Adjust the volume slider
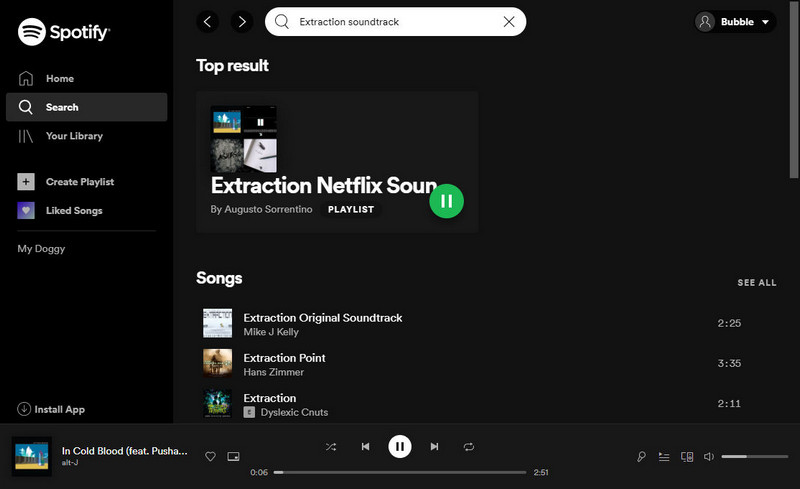 (x=755, y=456)
